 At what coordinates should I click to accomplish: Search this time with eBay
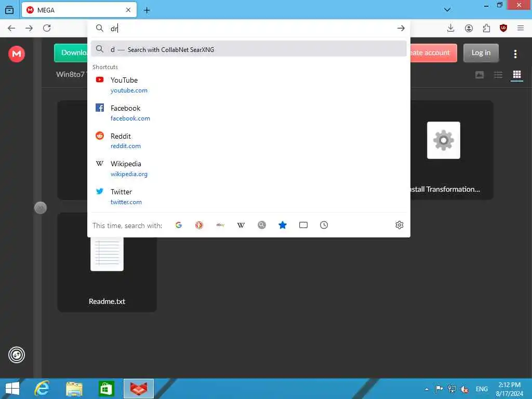[220, 225]
